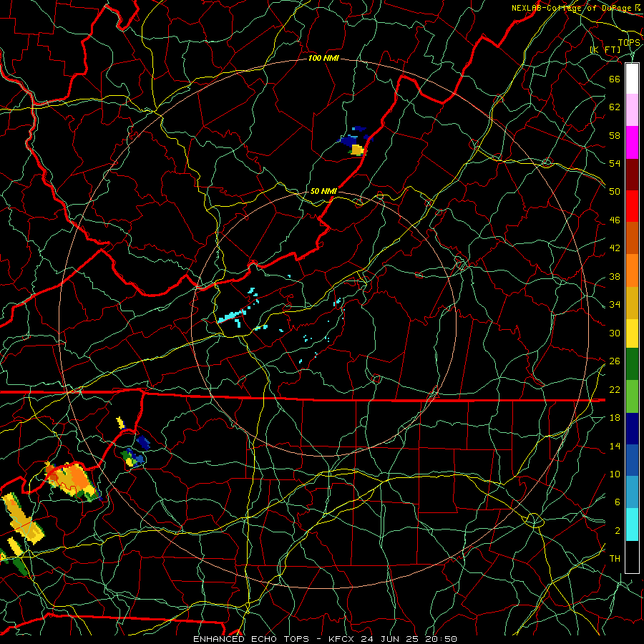The image size is (644, 644).
Task: Click the "46" scale label
Action: tap(615, 220)
